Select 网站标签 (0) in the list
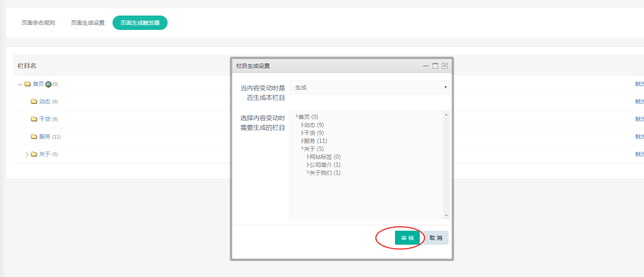This screenshot has width=644, height=277. [x=324, y=157]
